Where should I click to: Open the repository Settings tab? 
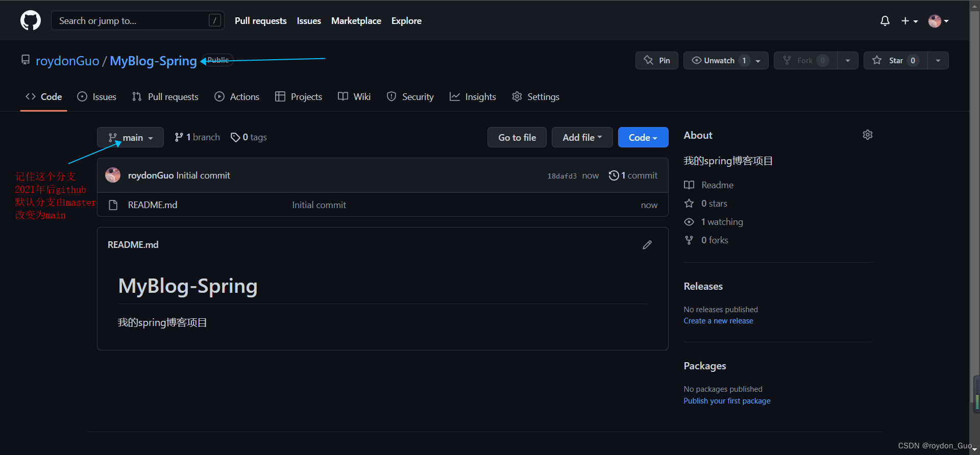(536, 97)
